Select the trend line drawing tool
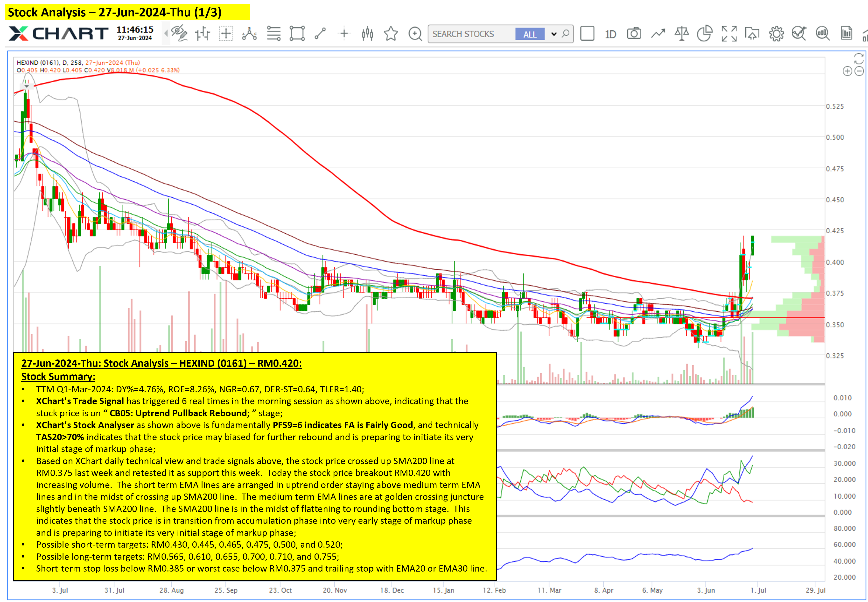868x602 pixels. 320,34
